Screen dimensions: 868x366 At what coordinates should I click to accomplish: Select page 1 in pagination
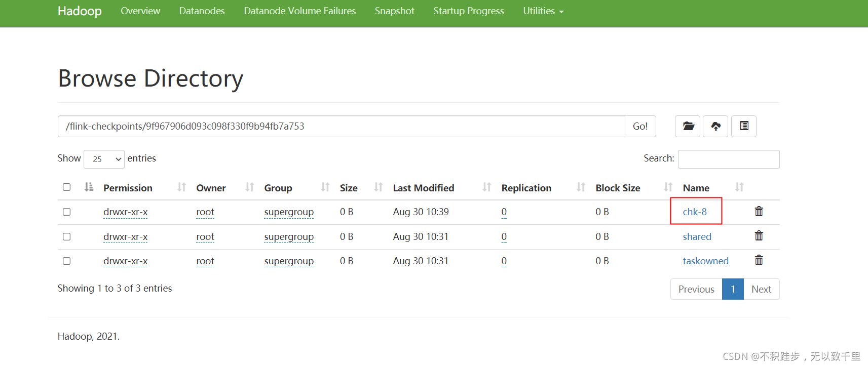(733, 289)
